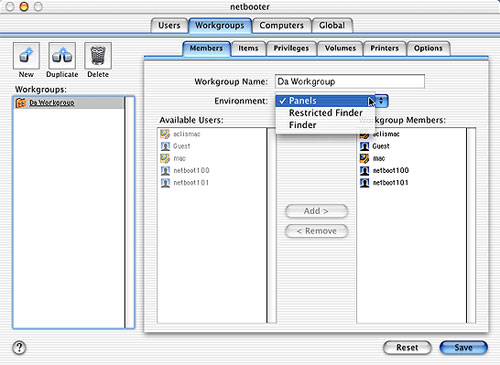Image resolution: width=500 pixels, height=365 pixels.
Task: Select netboot100 name in Workgroup Members
Action: coord(391,170)
